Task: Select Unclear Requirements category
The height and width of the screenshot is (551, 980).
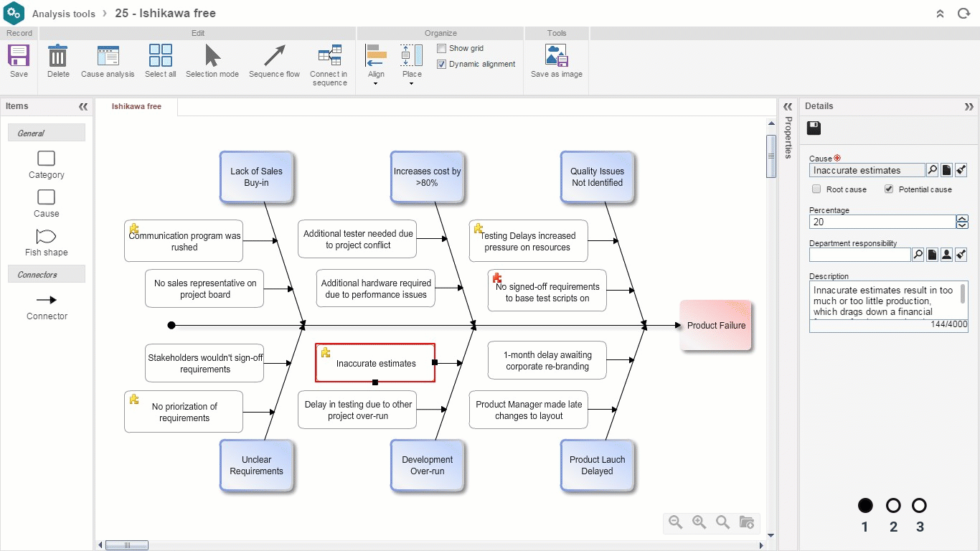Action: pos(256,465)
